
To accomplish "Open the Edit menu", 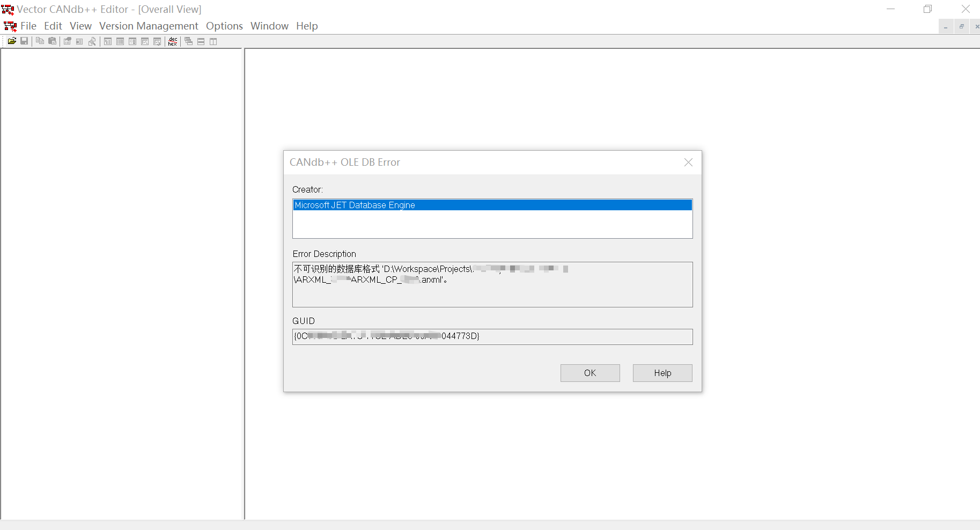I will point(53,26).
